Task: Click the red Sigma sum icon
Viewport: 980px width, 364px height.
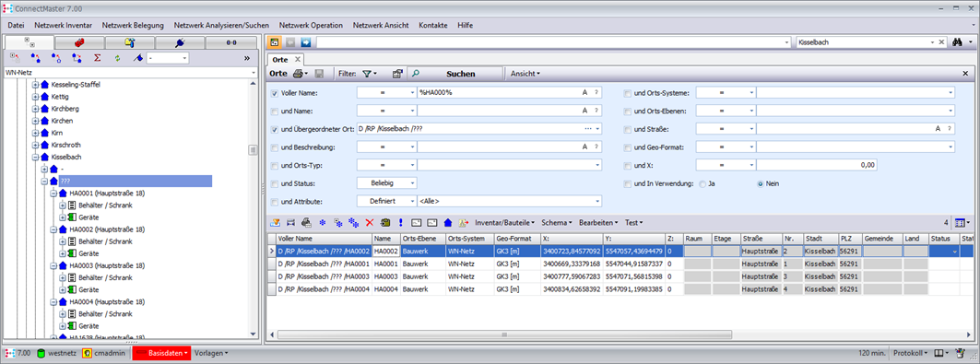Action: click(97, 58)
